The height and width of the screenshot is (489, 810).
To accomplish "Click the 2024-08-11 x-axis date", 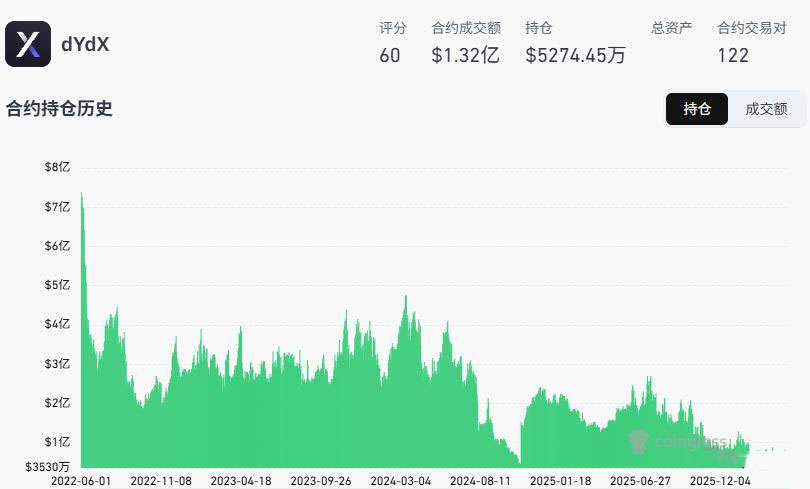I will click(480, 481).
